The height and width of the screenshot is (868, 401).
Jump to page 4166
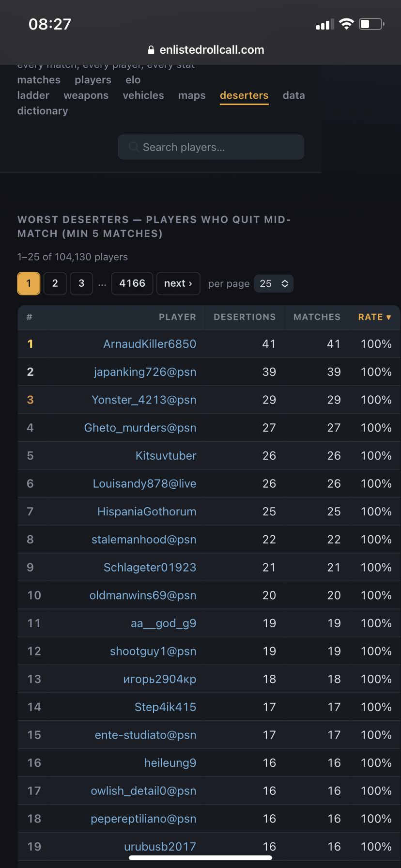[x=132, y=283]
